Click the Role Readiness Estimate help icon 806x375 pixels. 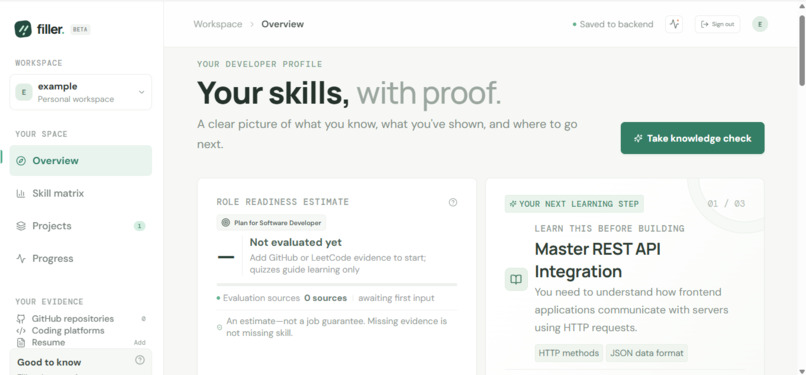pyautogui.click(x=453, y=202)
